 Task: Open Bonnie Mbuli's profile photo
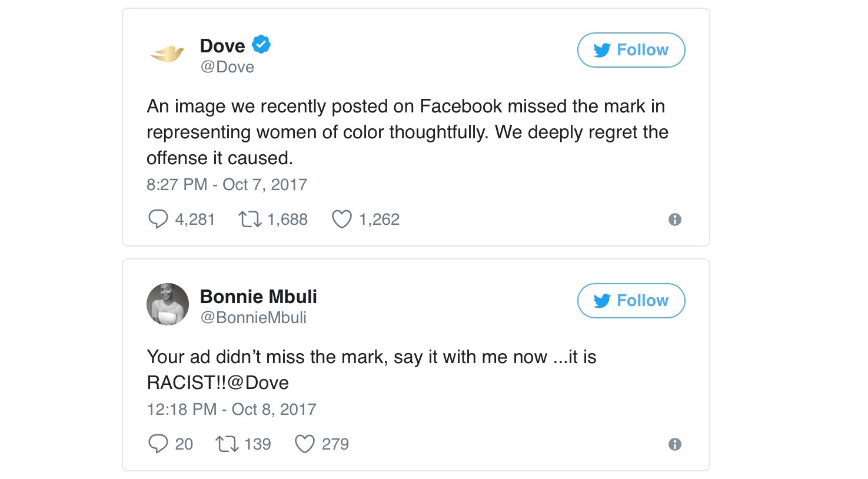point(168,304)
